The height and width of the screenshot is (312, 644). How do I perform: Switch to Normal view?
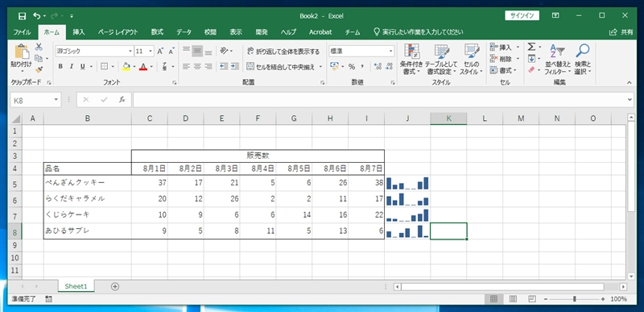click(x=494, y=299)
